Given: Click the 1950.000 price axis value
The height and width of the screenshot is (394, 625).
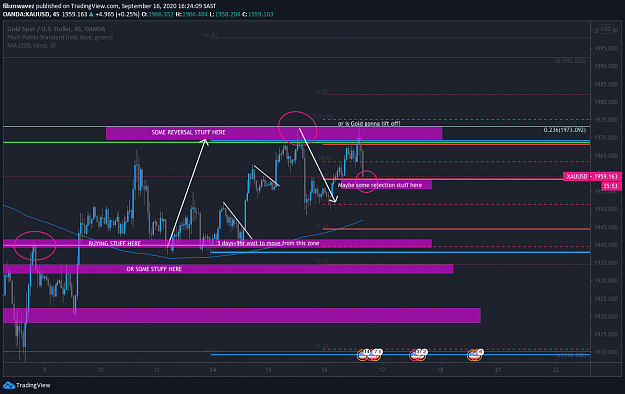Looking at the screenshot, I should (x=607, y=209).
